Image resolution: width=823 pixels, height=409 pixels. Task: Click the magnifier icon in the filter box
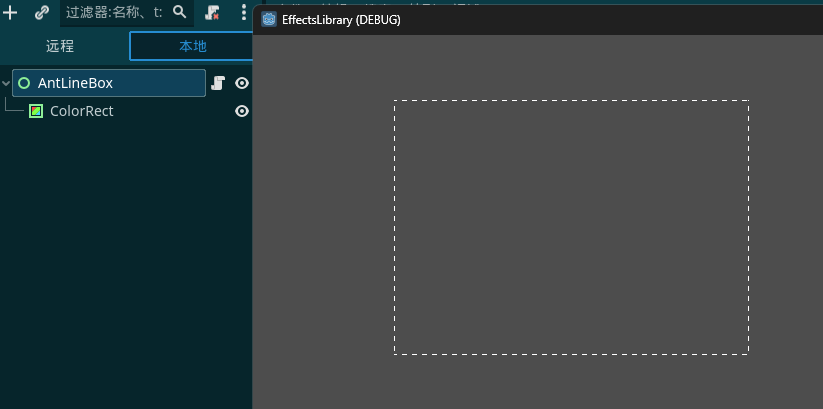[180, 12]
